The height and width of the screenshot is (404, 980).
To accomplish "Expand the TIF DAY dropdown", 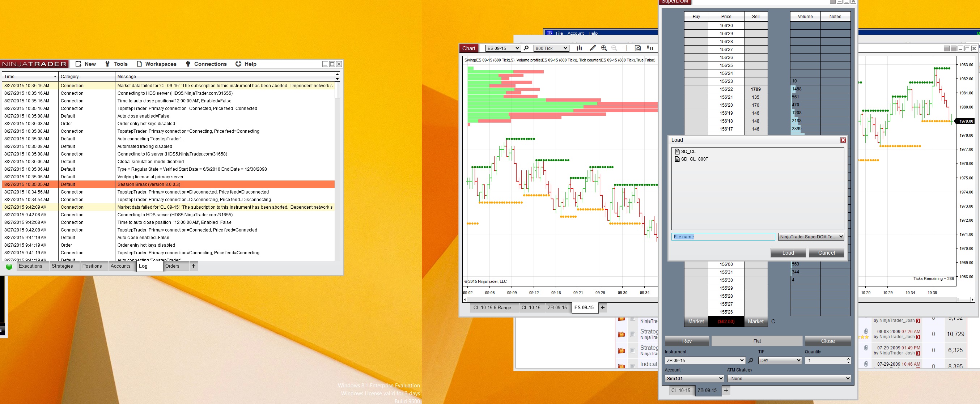I will pyautogui.click(x=798, y=360).
